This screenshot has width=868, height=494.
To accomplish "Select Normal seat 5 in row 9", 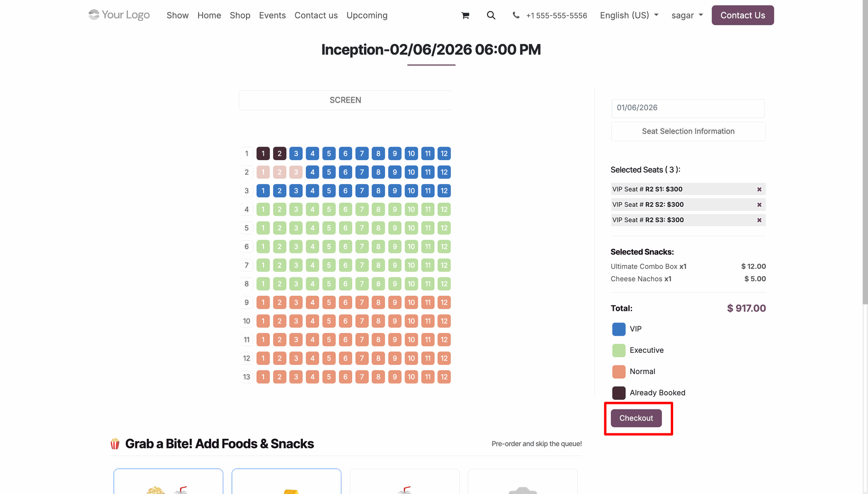I will tap(329, 303).
